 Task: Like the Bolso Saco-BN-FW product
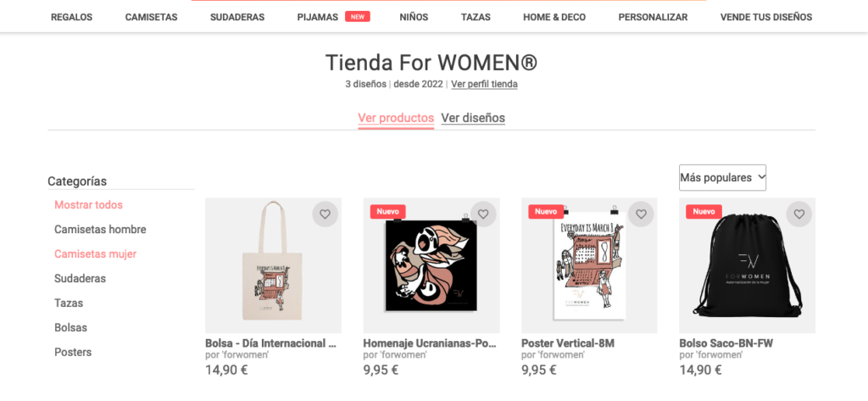pos(798,214)
